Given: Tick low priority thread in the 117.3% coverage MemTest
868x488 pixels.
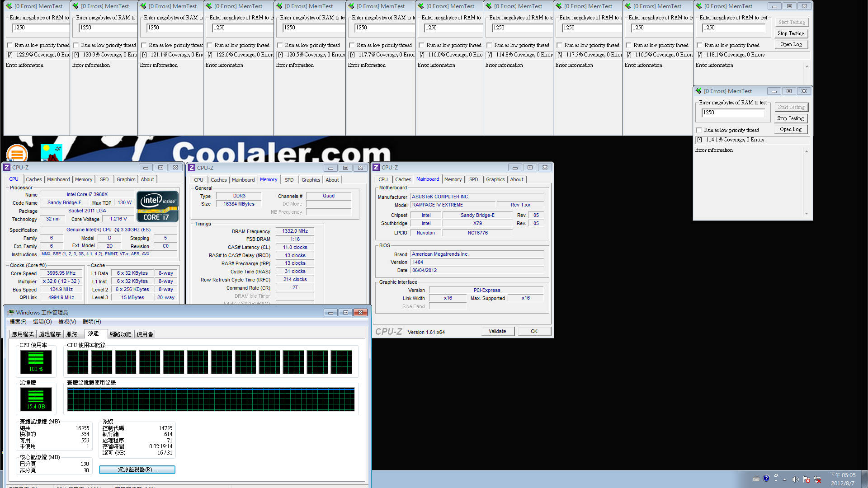Looking at the screenshot, I should 559,46.
